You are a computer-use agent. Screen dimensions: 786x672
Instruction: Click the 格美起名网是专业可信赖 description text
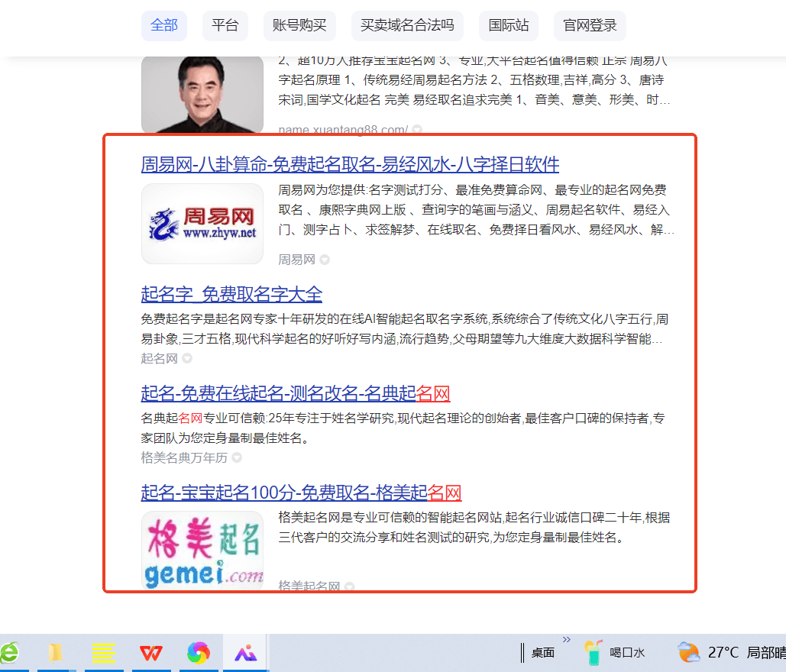474,527
